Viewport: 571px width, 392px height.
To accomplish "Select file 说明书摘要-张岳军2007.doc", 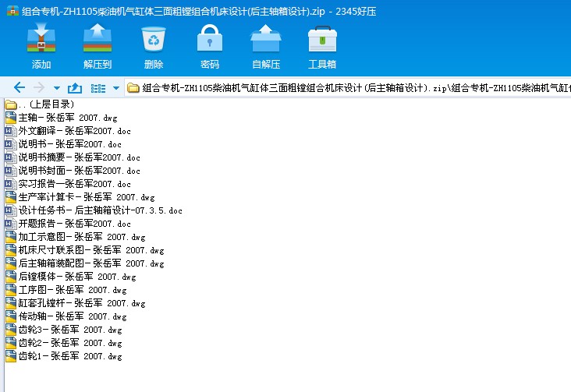I will (x=73, y=157).
